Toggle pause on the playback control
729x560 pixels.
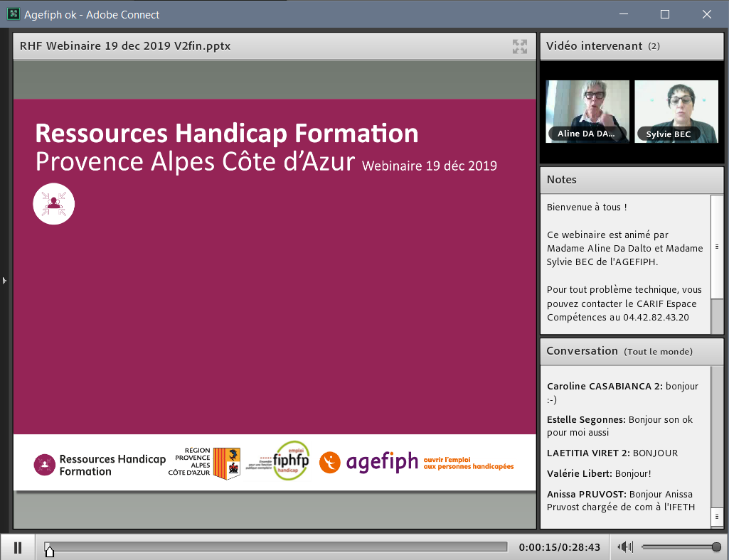[17, 546]
